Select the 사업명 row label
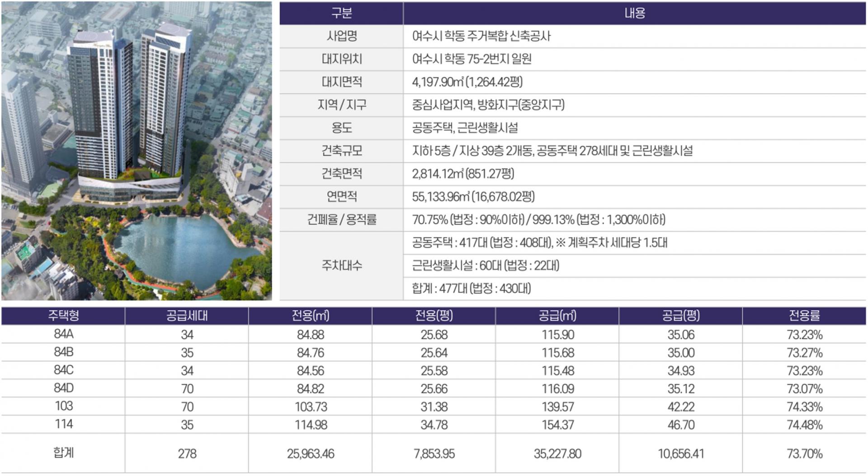The image size is (868, 476). [341, 36]
